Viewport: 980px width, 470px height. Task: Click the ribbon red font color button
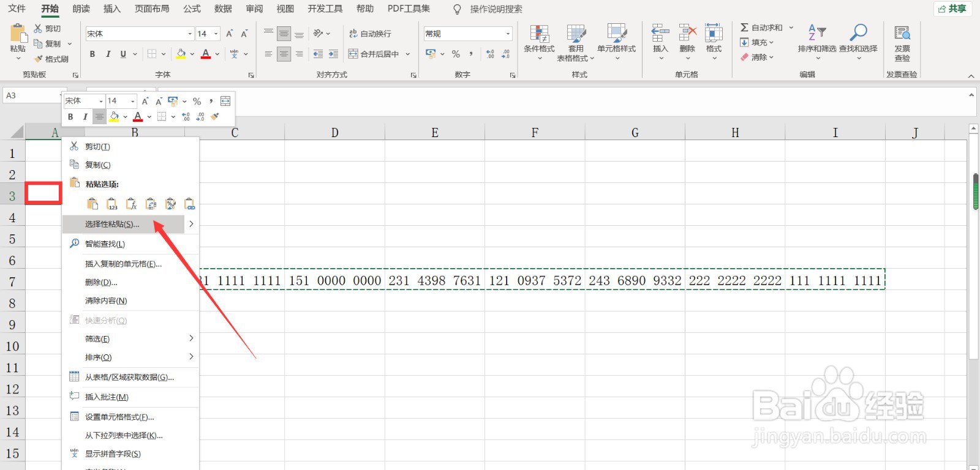[x=206, y=54]
